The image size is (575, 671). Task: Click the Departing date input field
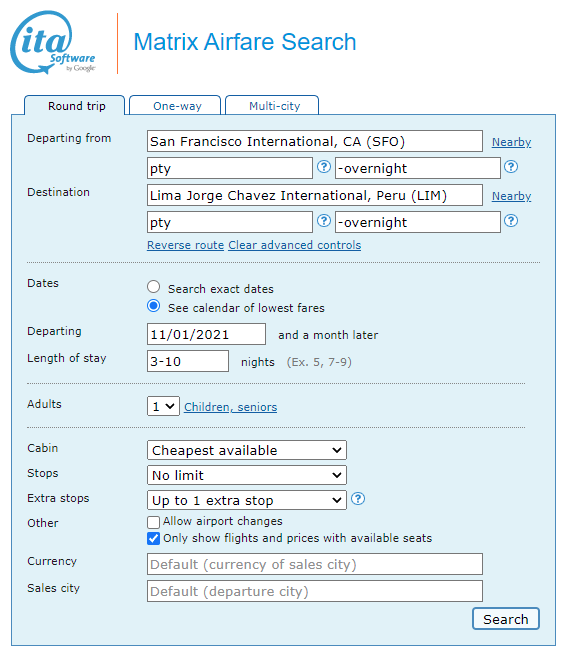[x=206, y=334]
